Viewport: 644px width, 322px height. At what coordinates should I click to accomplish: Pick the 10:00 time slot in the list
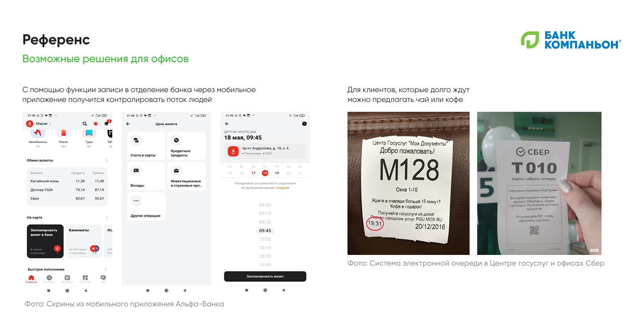(265, 239)
